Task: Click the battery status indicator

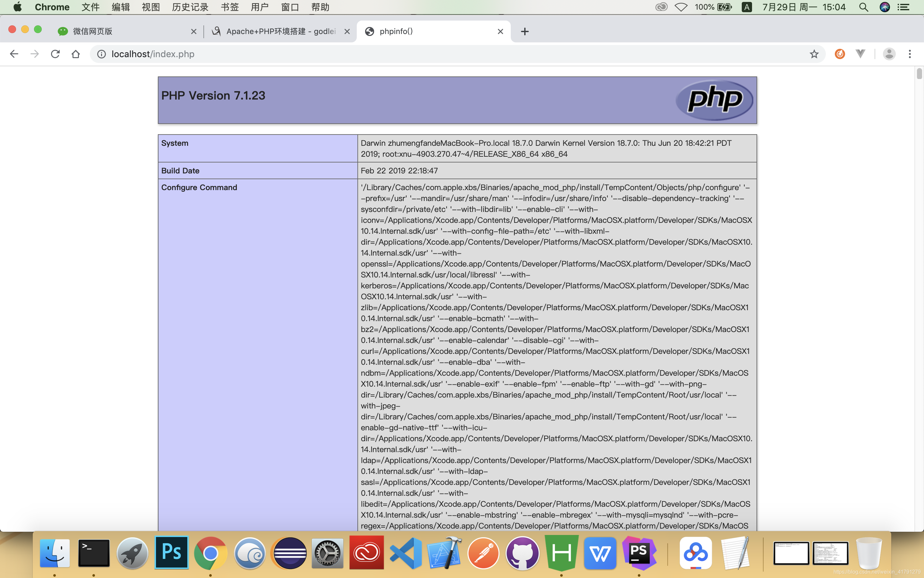Action: 713,7
